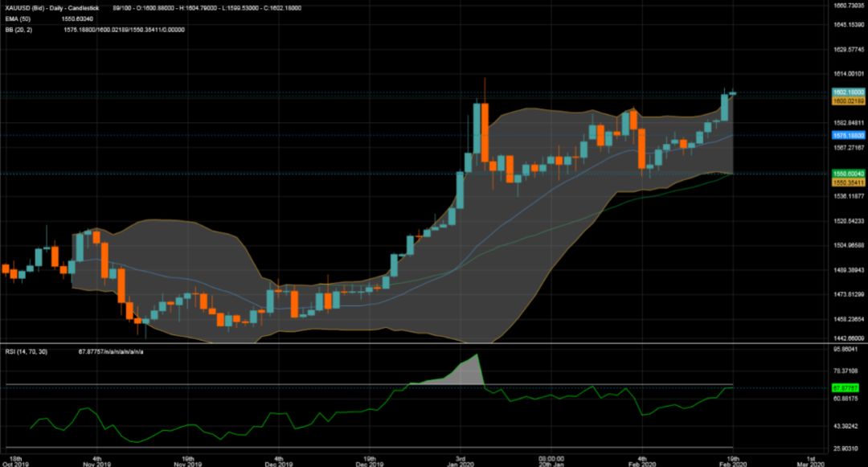Viewport: 868px width, 467px height.
Task: Click price axis label 1614.00101
Action: [x=849, y=74]
